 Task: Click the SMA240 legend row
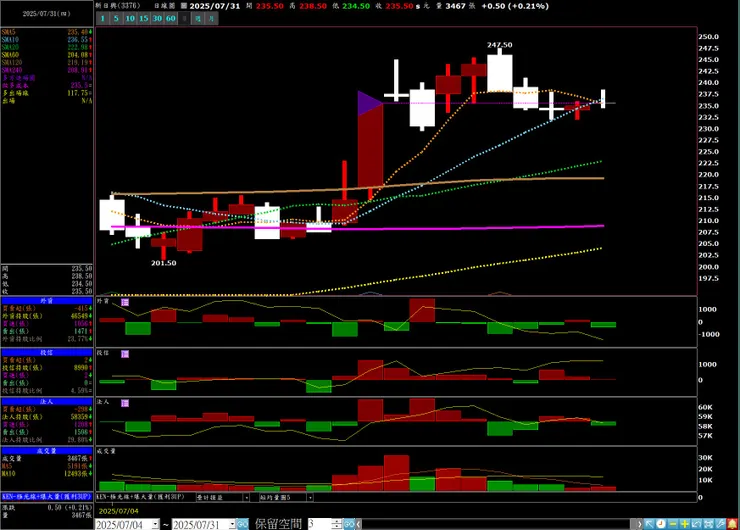coord(47,70)
